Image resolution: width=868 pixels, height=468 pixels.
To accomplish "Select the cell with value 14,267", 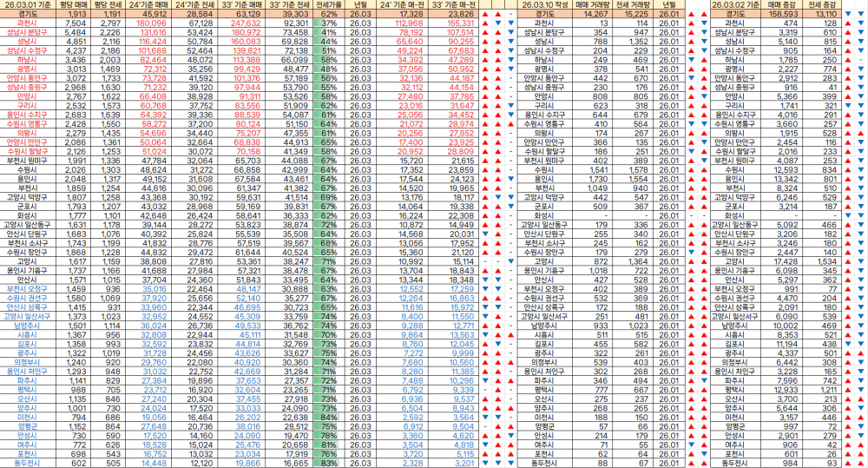I will [x=590, y=14].
